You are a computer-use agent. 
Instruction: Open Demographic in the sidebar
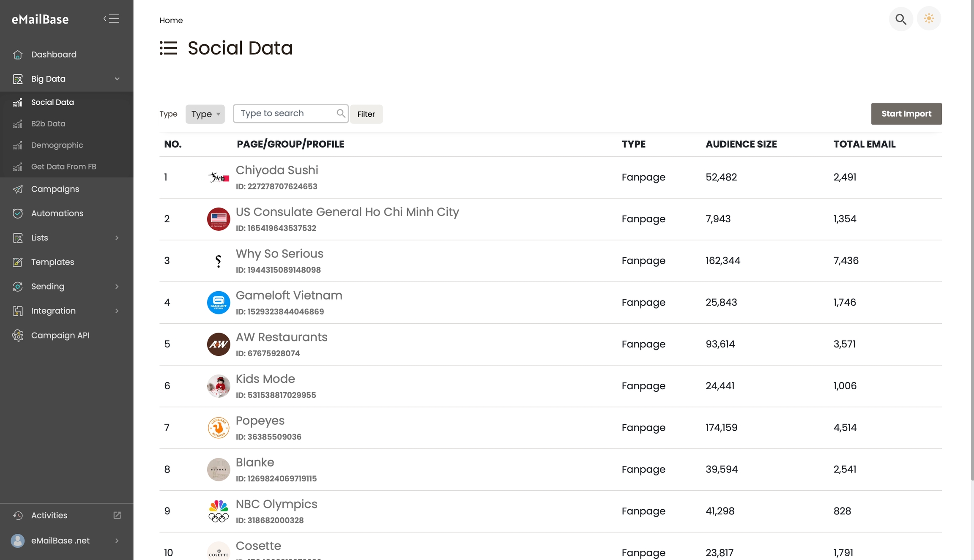(57, 145)
